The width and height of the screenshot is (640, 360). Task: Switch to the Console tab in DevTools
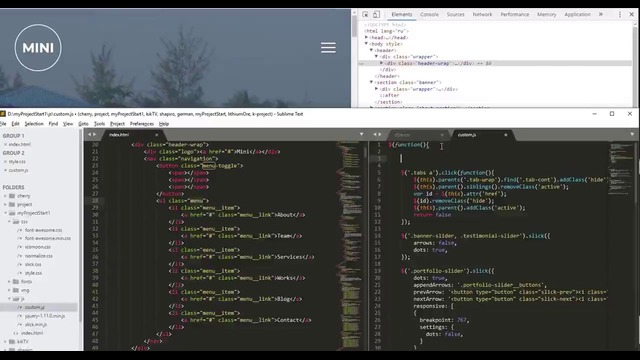429,14
